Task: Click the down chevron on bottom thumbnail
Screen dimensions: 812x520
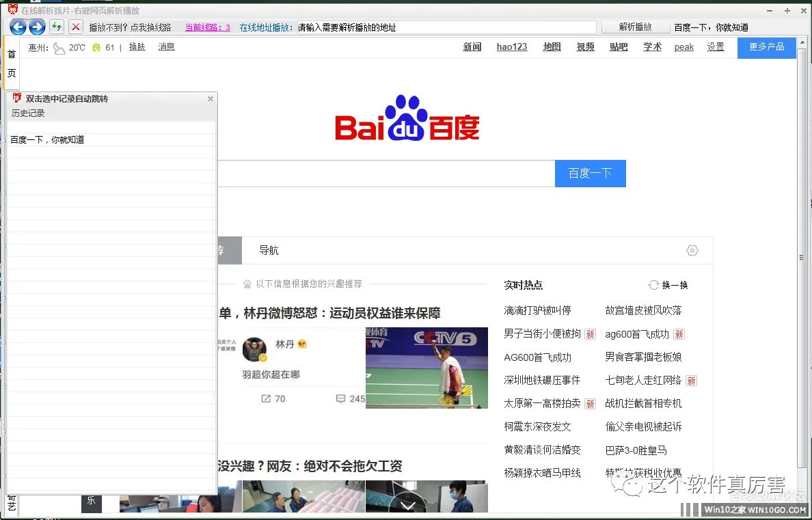Action: click(x=408, y=506)
